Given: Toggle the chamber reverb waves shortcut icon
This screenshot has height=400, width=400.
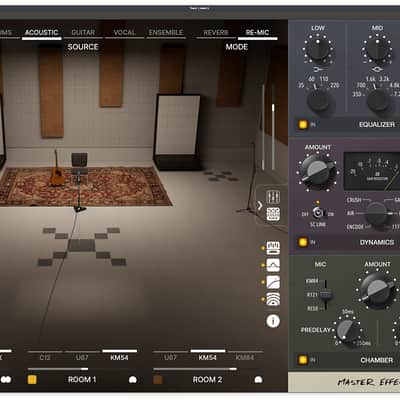Looking at the screenshot, I should [273, 299].
